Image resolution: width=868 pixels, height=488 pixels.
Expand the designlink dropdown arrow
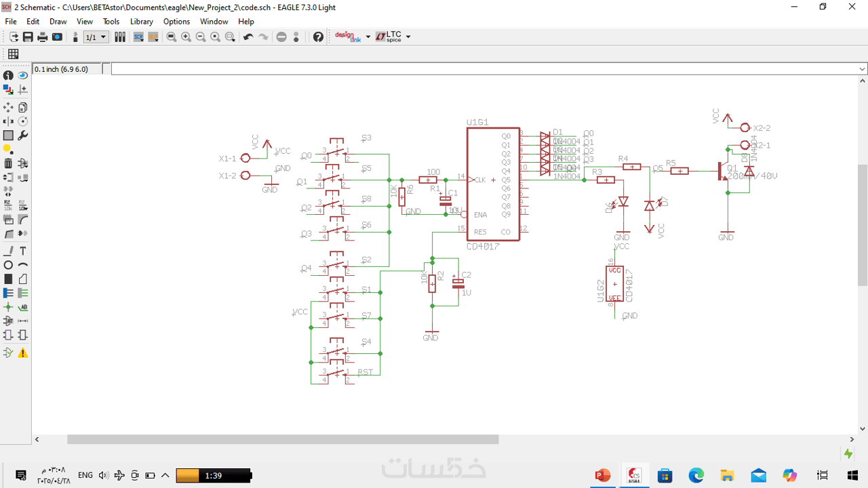[x=368, y=37]
